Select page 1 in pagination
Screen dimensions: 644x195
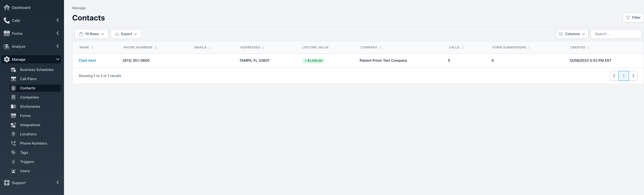pyautogui.click(x=624, y=76)
